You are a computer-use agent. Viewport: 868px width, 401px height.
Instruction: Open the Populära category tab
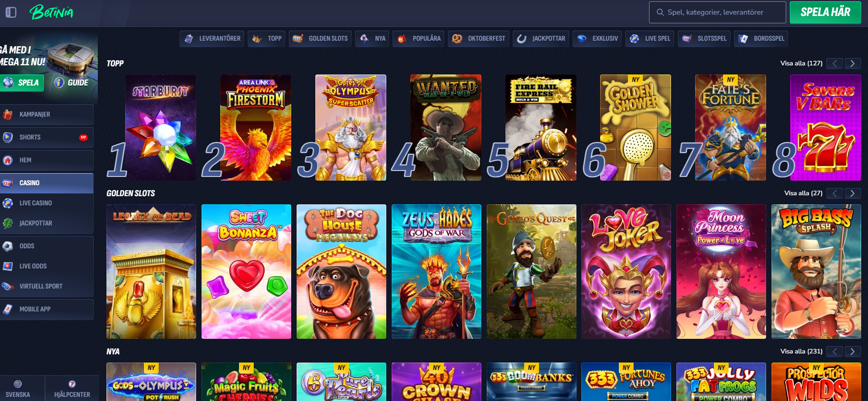pyautogui.click(x=418, y=39)
